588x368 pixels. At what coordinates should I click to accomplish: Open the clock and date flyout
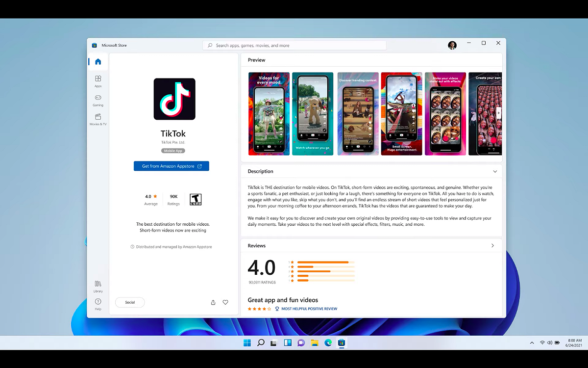click(574, 342)
